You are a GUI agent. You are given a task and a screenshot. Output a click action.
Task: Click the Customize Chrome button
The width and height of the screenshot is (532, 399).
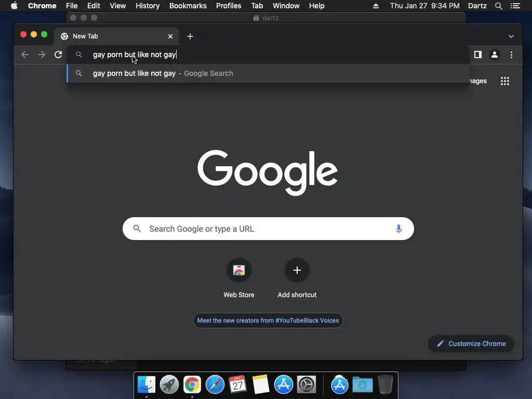coord(471,344)
